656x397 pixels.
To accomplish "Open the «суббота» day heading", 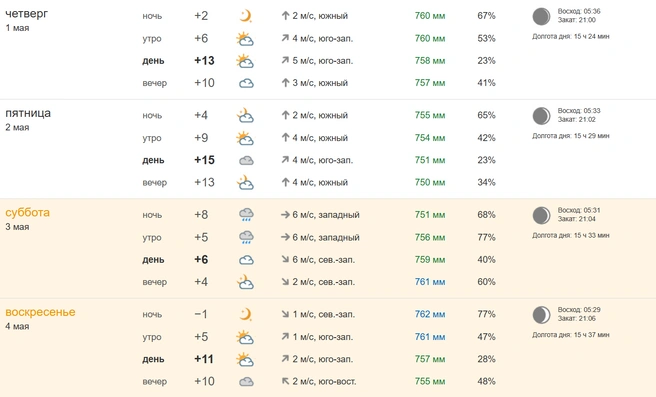I will [28, 213].
